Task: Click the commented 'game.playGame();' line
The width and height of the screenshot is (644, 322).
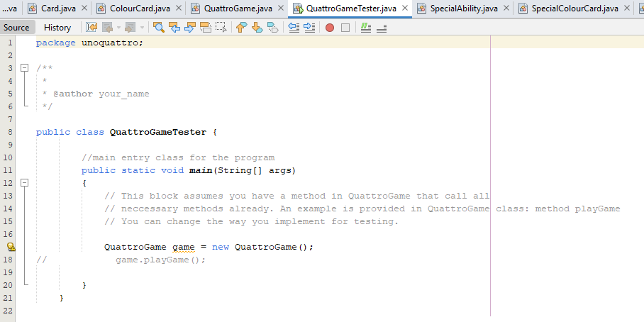Action: click(x=160, y=260)
